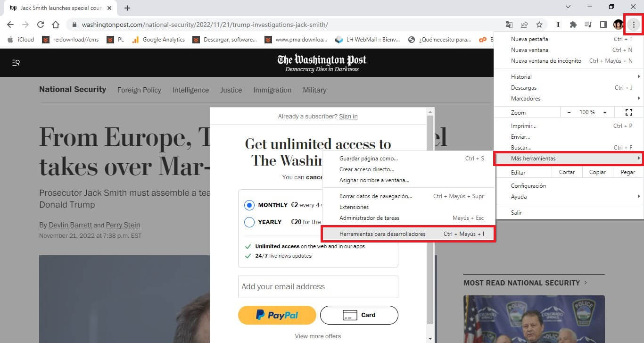644x343 pixels.
Task: Select Guardar página como...
Action: 408,159
